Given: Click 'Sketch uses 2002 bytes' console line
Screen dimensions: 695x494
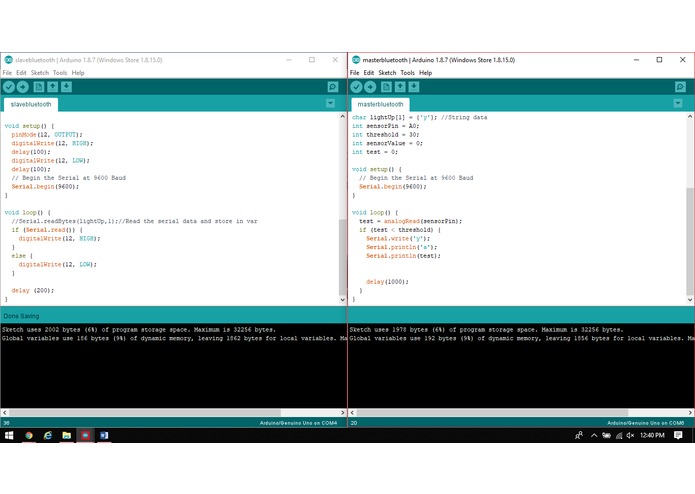Looking at the screenshot, I should [x=139, y=330].
